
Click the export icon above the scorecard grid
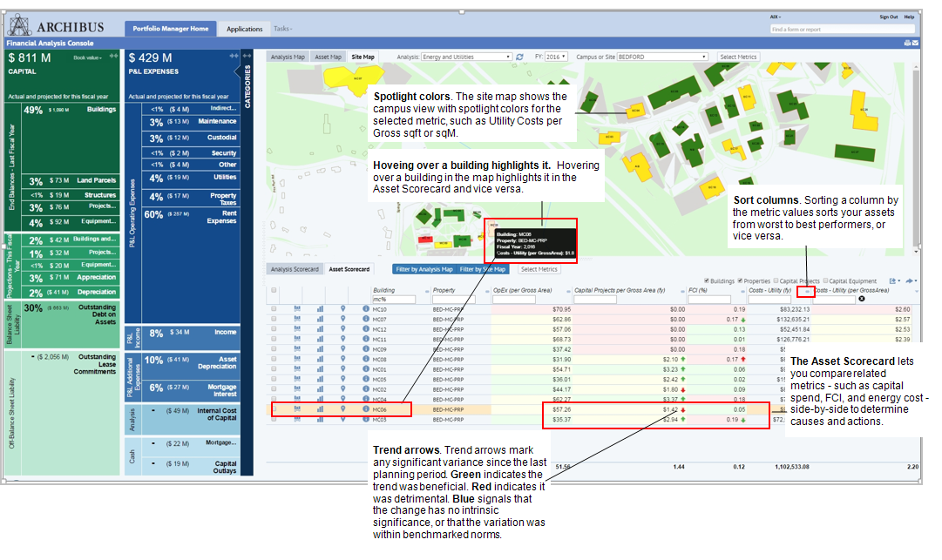point(894,281)
